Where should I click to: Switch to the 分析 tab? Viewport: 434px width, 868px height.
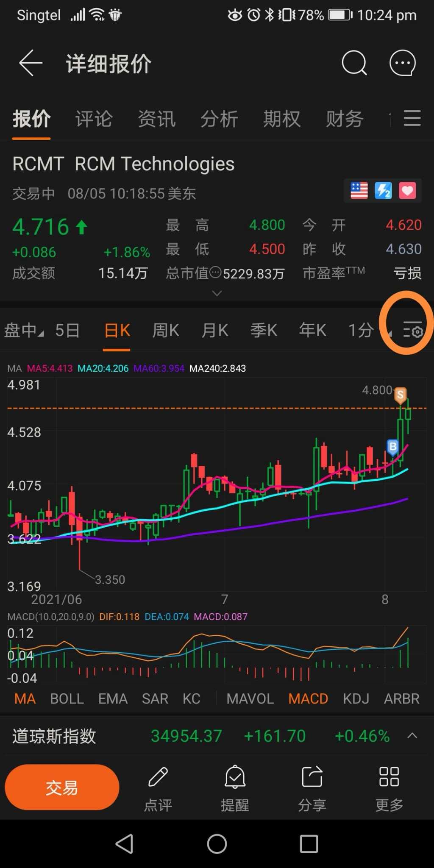(x=219, y=119)
